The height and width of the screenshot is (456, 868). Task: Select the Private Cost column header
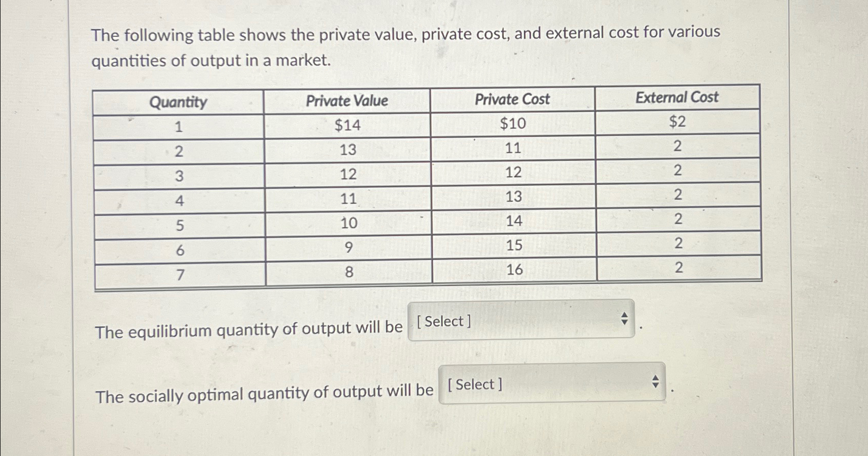tap(512, 99)
